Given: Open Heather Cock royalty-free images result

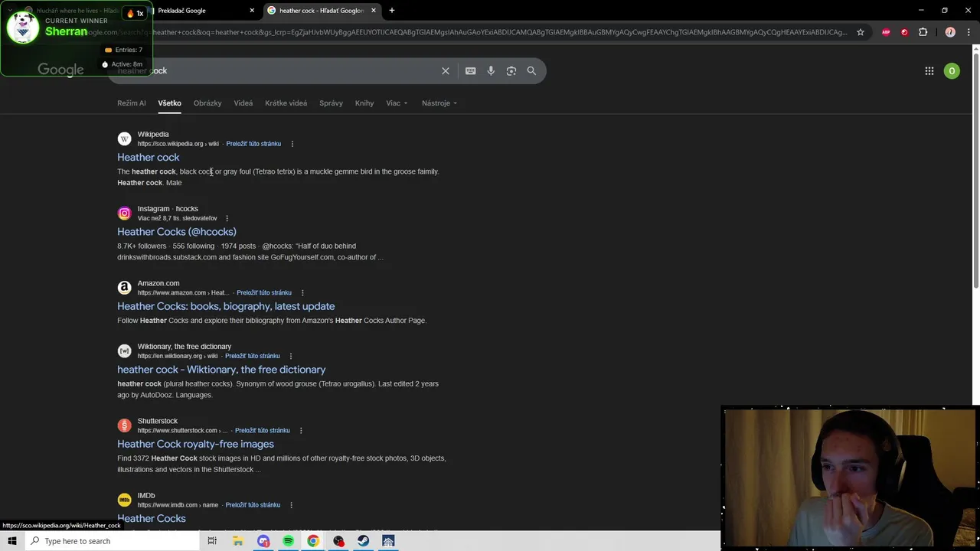Looking at the screenshot, I should (x=195, y=444).
